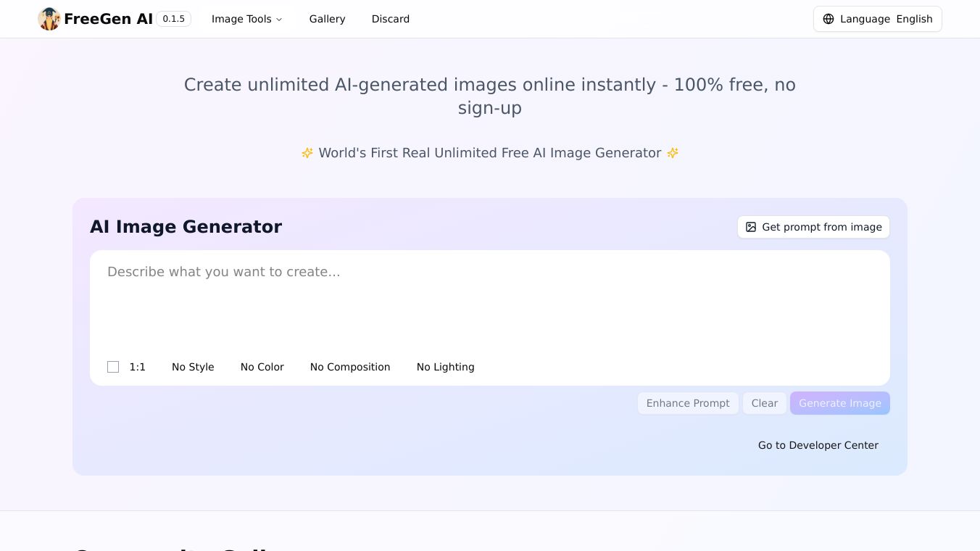Open the No Lighting selector

[x=445, y=367]
